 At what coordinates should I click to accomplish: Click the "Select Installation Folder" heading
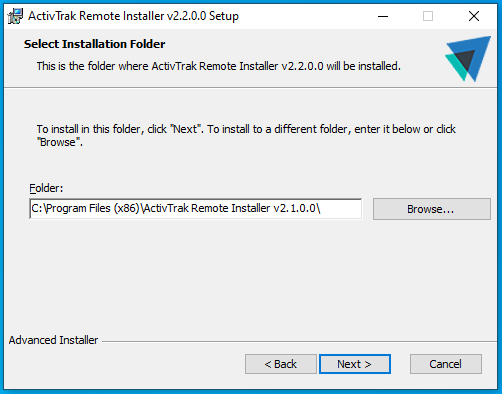coord(94,44)
